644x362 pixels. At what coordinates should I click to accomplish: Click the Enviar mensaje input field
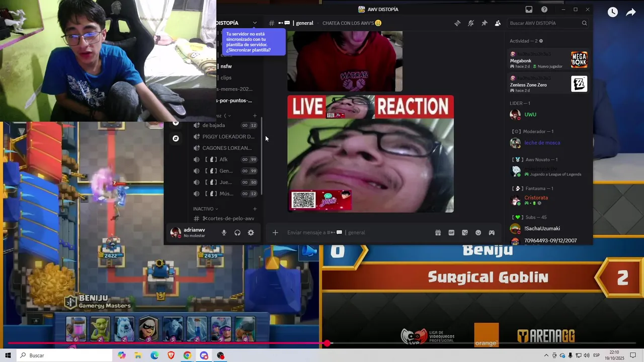[358, 232]
